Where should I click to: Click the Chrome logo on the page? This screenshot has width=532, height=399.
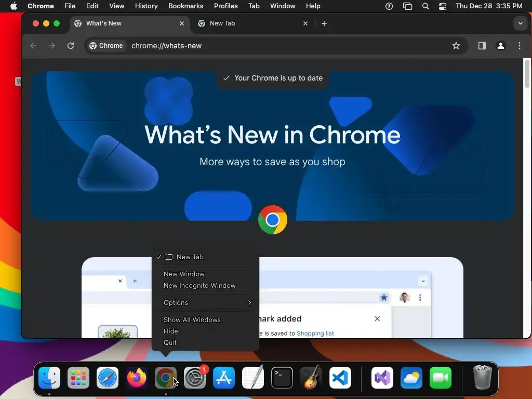pos(272,220)
